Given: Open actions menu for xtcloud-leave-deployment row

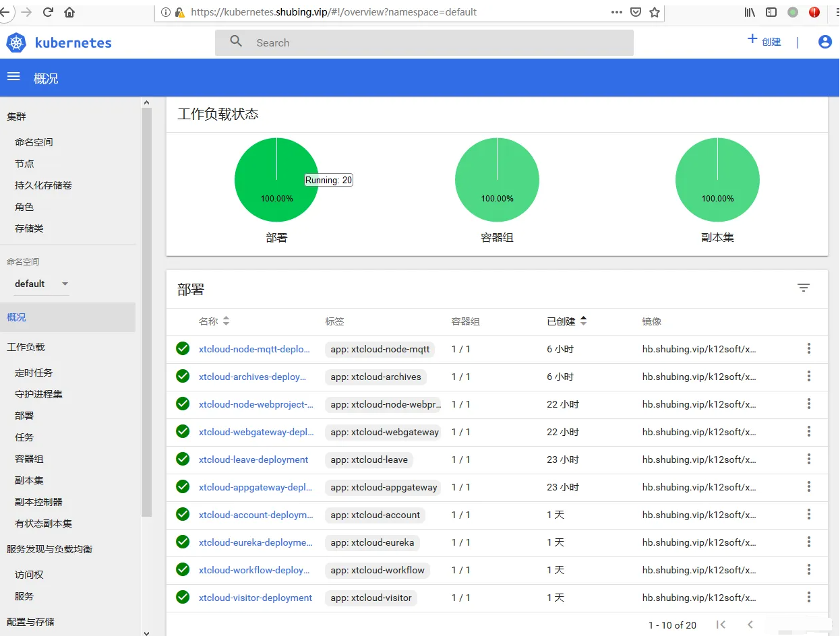Looking at the screenshot, I should point(809,459).
